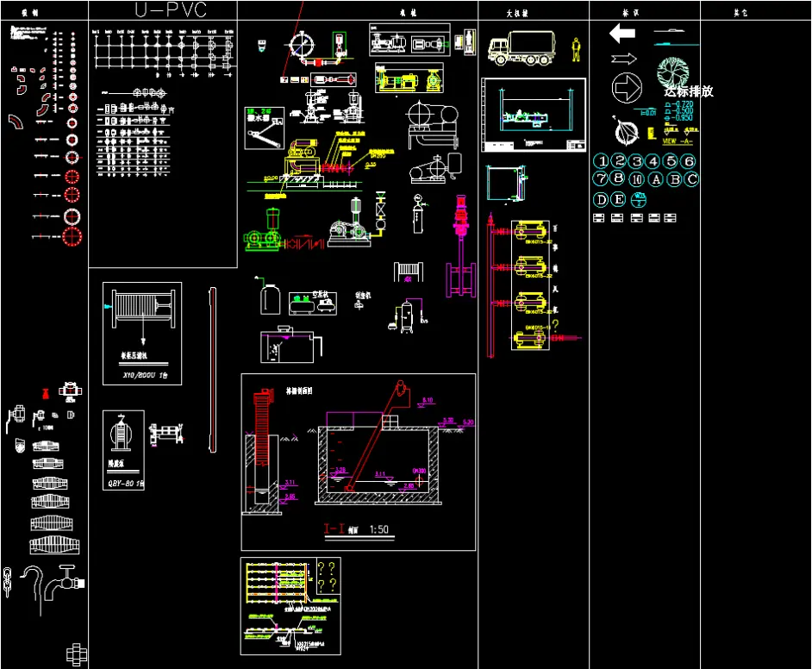The width and height of the screenshot is (812, 669).
Task: Select the circled letter D marker
Action: (601, 199)
